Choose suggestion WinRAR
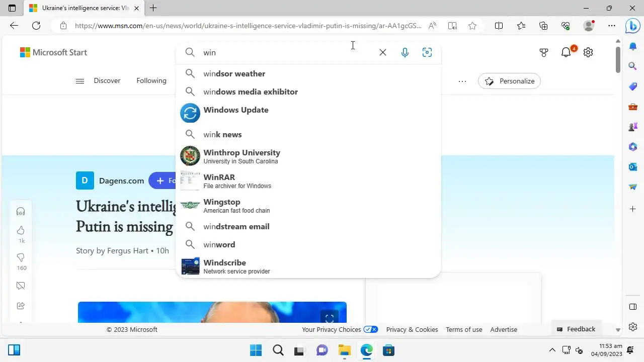Viewport: 644px width, 362px height. [308, 181]
